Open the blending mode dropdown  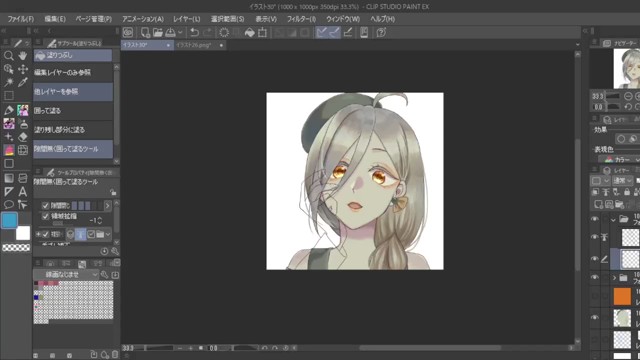tap(622, 180)
